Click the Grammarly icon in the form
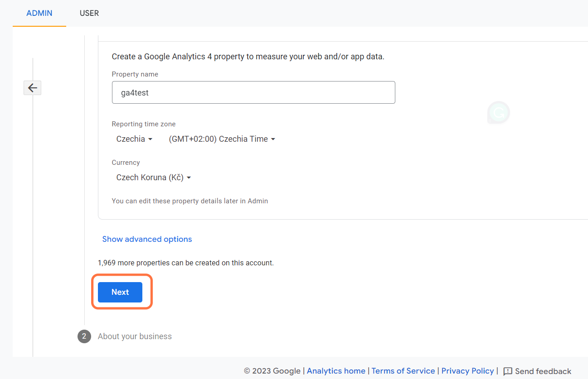This screenshot has height=379, width=588. 499,113
